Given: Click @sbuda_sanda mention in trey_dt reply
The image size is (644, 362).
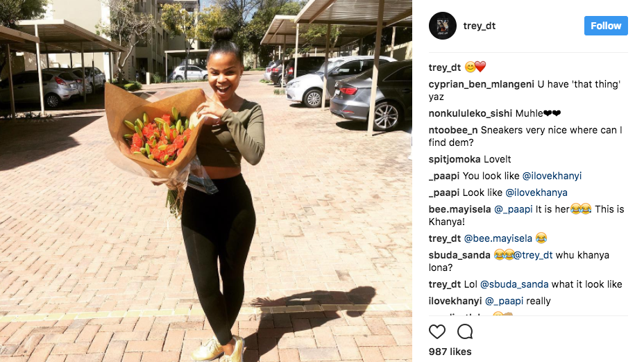Looking at the screenshot, I should coord(514,285).
